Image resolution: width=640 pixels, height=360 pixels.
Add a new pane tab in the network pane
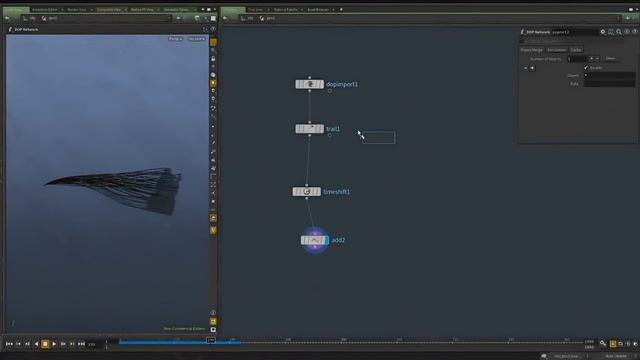341,9
